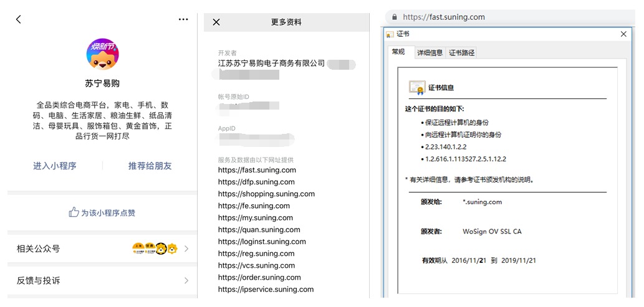Image resolution: width=644 pixels, height=307 pixels.
Task: Click https://vcs.suning.com in the list
Action: [256, 265]
